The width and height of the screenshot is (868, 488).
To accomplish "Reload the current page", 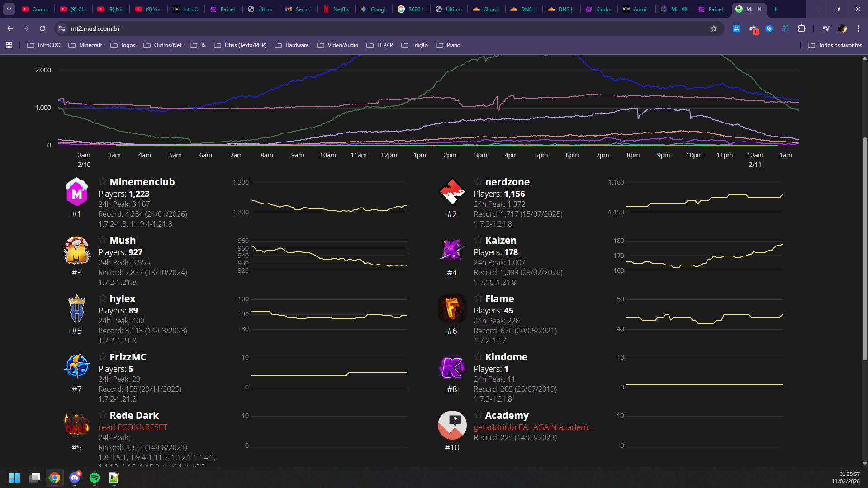I will 43,28.
